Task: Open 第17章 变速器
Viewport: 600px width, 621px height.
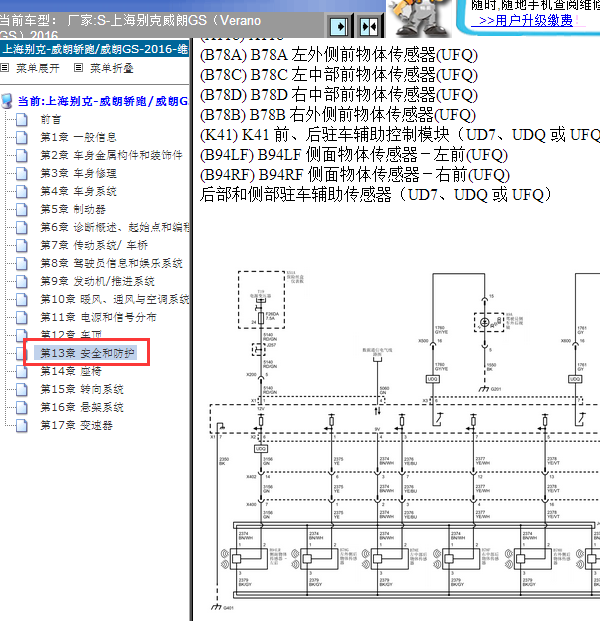Action: tap(76, 425)
